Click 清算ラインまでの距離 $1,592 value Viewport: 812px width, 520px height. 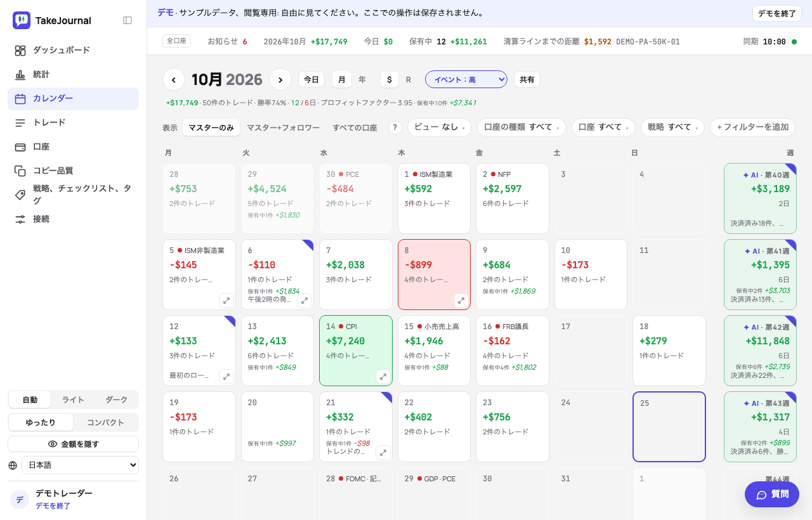(x=598, y=42)
